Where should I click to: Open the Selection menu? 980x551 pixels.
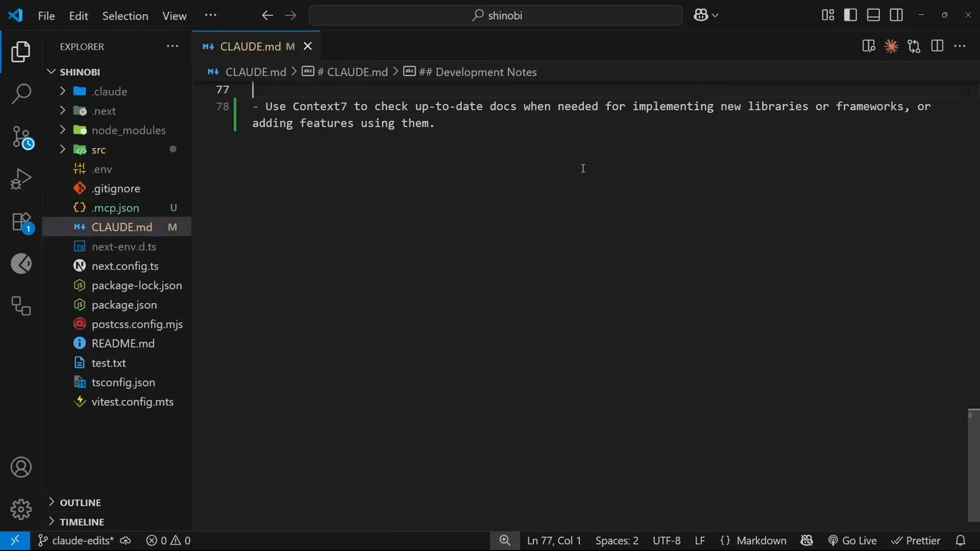pos(125,16)
